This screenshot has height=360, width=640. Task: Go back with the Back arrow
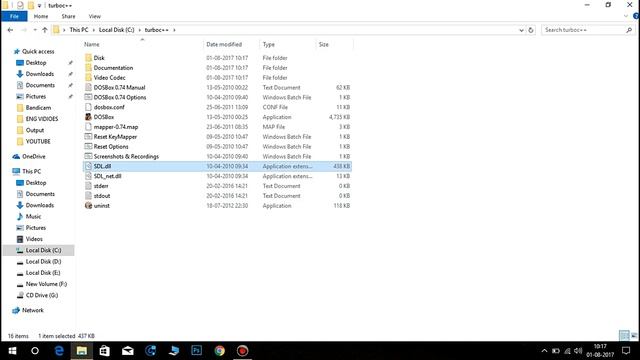pos(10,30)
